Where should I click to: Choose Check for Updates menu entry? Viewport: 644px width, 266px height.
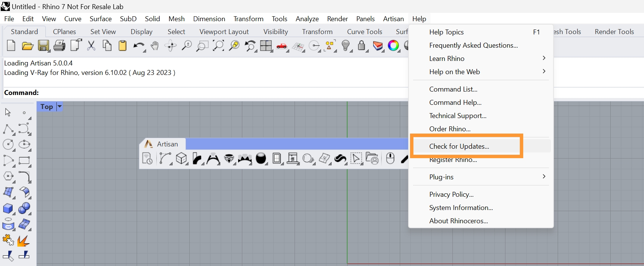(459, 146)
